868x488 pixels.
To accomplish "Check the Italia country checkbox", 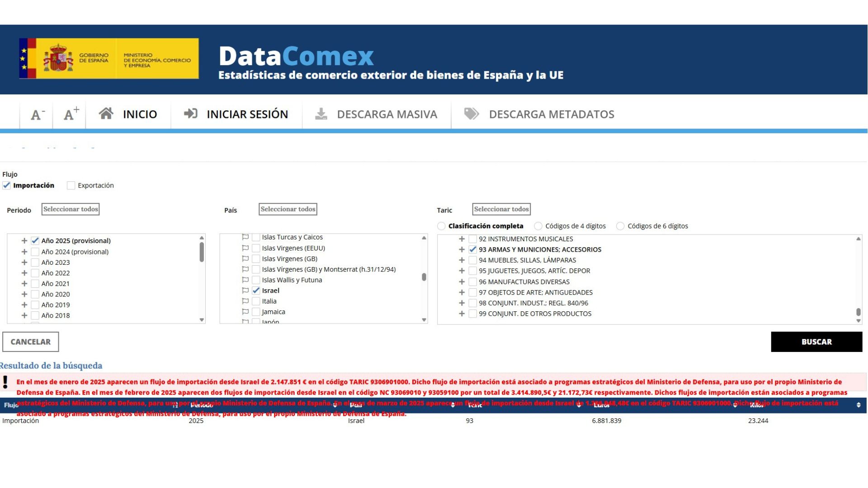I will click(256, 301).
